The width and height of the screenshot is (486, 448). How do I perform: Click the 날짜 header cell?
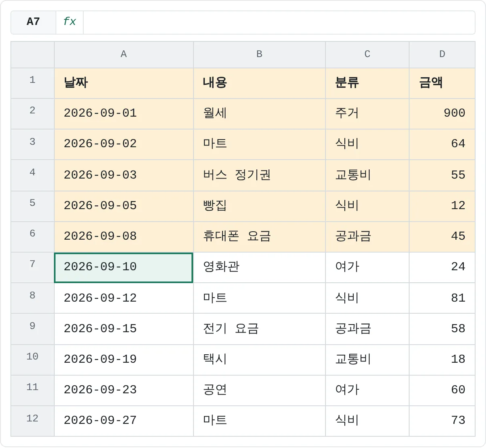[124, 83]
